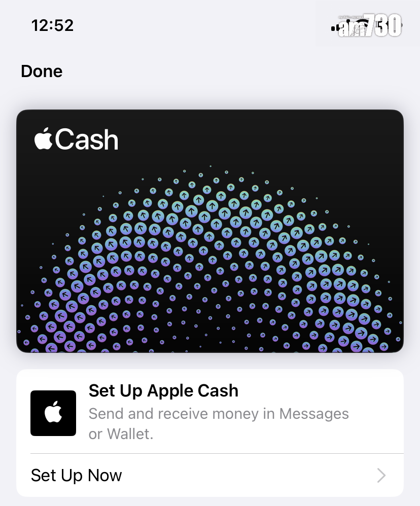Tap the Send and receive money description
Viewport: 420px width, 506px height.
(x=219, y=424)
